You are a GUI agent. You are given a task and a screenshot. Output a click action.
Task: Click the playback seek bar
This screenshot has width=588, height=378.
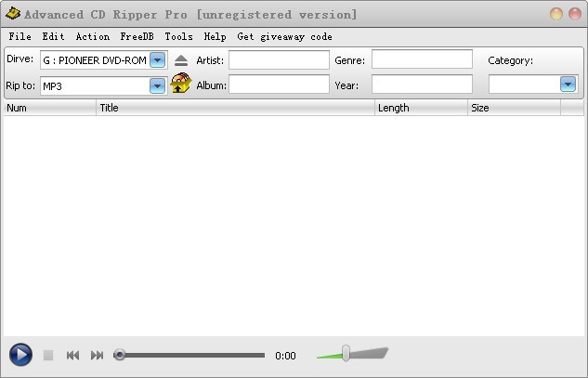click(x=190, y=355)
